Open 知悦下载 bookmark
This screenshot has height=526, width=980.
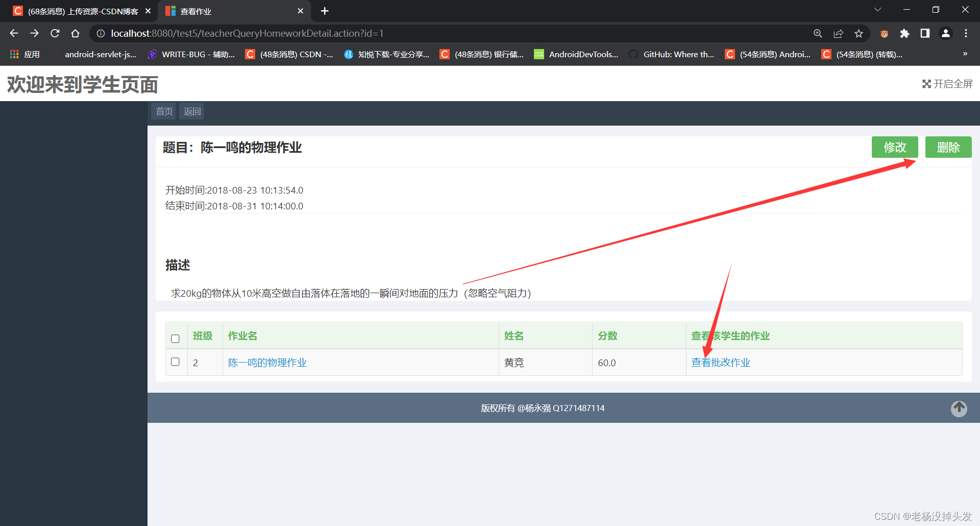[386, 54]
